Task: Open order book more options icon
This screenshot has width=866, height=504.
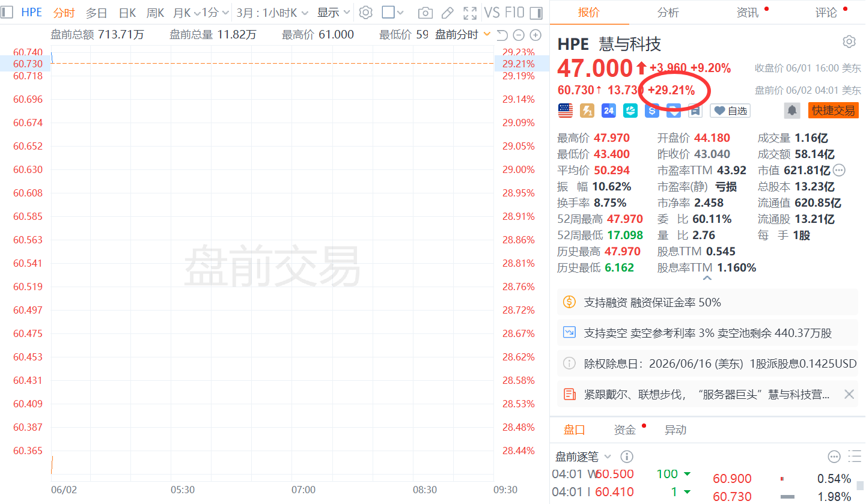Action: tap(834, 457)
